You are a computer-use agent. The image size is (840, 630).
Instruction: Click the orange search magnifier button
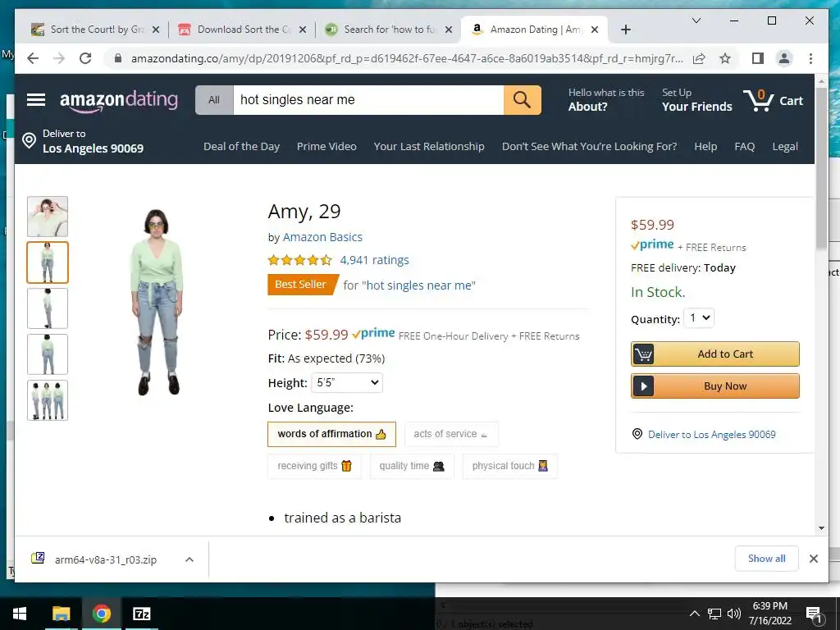[522, 99]
